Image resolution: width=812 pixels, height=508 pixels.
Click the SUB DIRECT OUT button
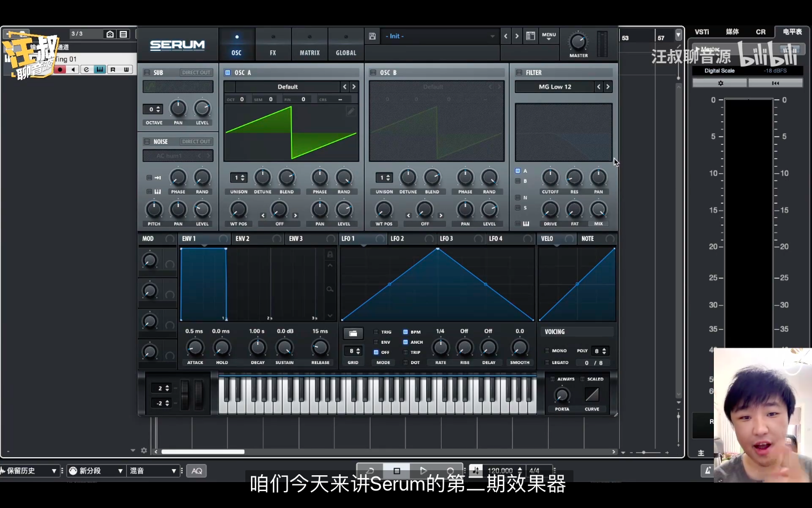click(x=196, y=73)
